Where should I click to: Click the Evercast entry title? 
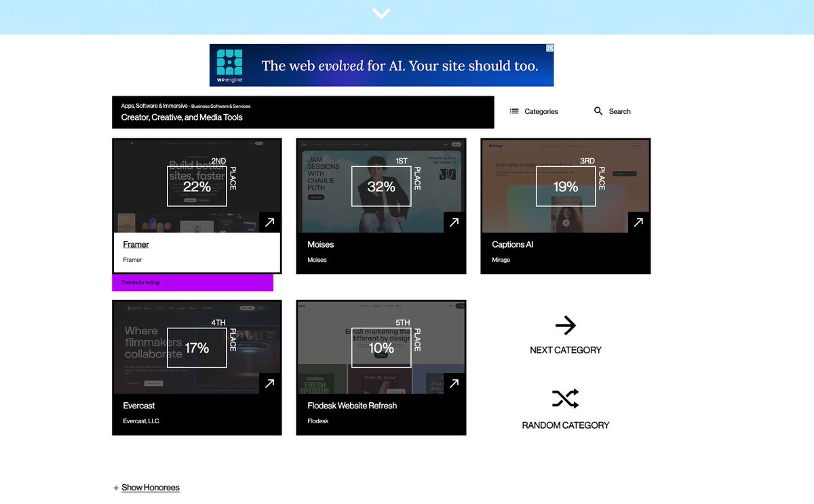click(x=139, y=406)
